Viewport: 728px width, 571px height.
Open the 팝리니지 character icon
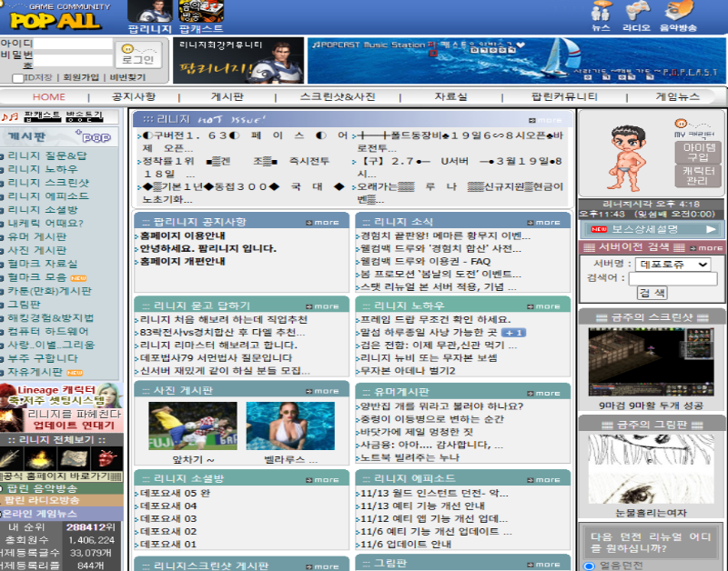pos(150,16)
